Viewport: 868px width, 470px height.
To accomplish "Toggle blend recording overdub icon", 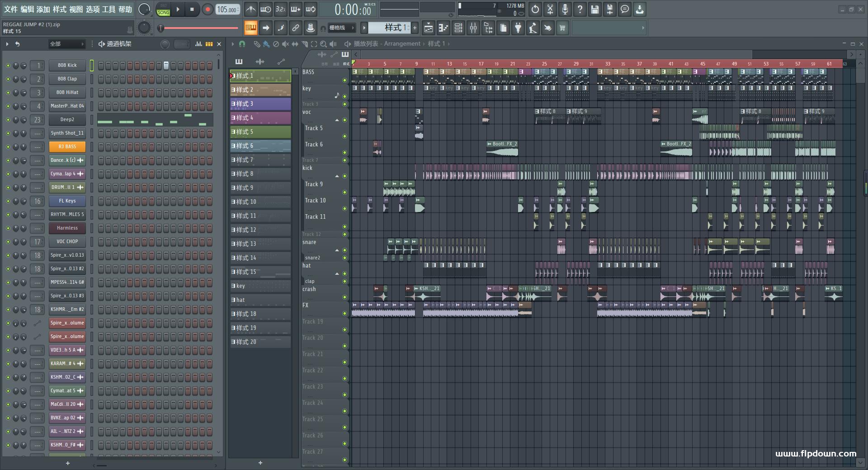I will (x=296, y=9).
